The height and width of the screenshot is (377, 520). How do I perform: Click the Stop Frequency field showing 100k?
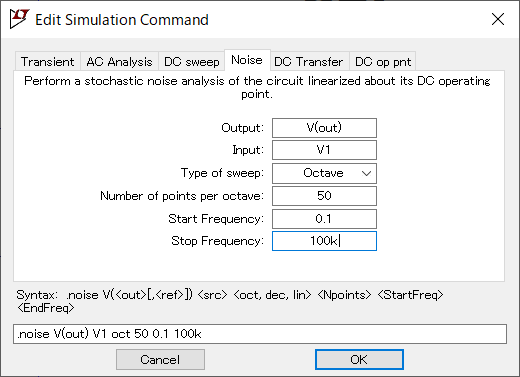pos(324,241)
